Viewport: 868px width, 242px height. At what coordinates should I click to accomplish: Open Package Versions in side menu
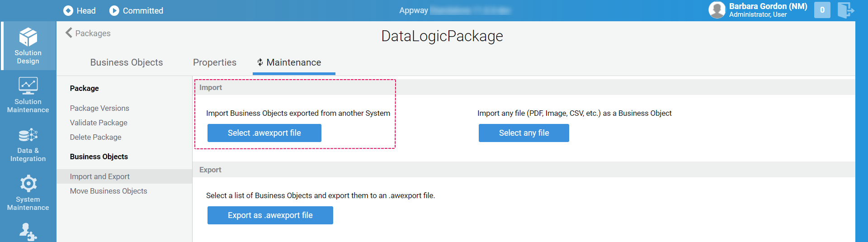coord(99,108)
